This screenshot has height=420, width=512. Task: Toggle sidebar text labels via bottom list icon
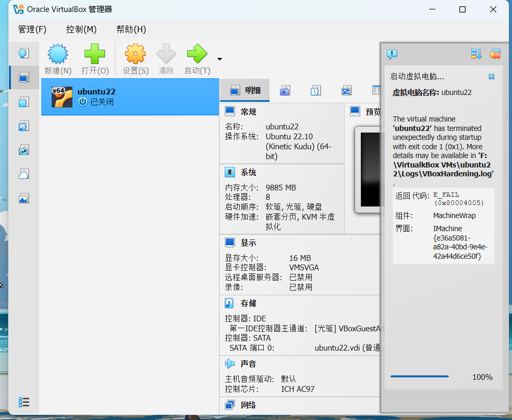pyautogui.click(x=24, y=402)
